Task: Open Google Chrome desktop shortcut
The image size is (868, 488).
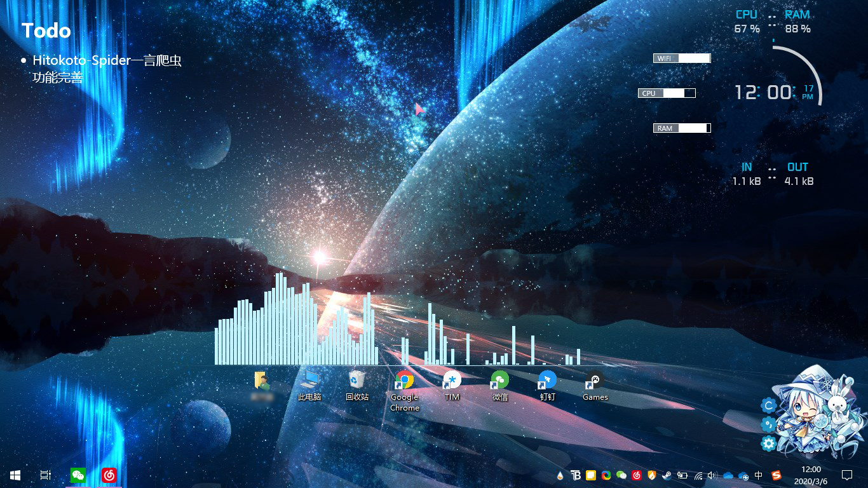Action: tap(404, 381)
